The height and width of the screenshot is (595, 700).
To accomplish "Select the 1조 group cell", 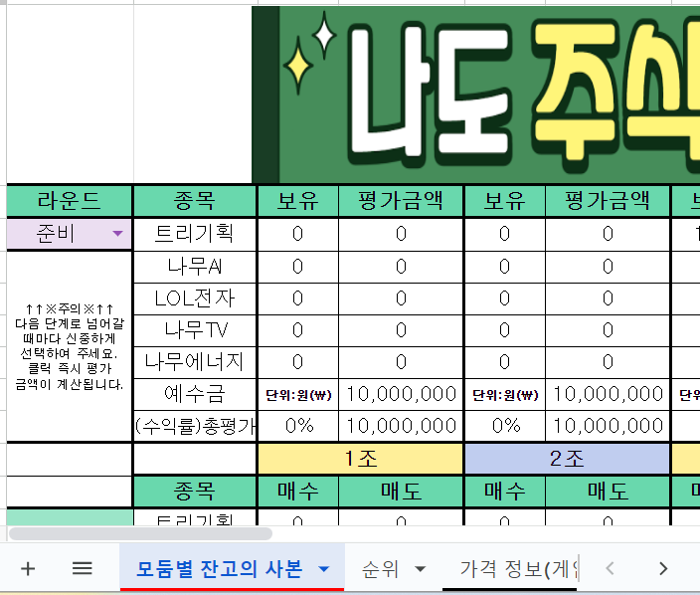I will coord(361,459).
